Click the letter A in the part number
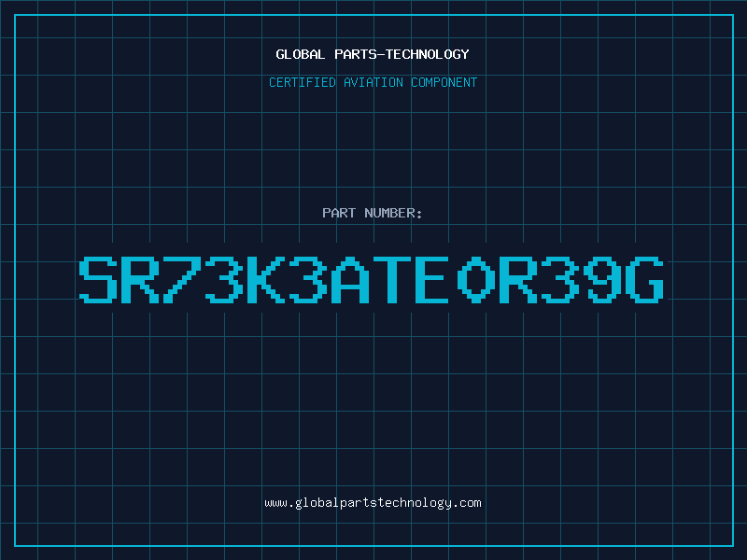Screen dimensions: 747x560 tap(349, 280)
